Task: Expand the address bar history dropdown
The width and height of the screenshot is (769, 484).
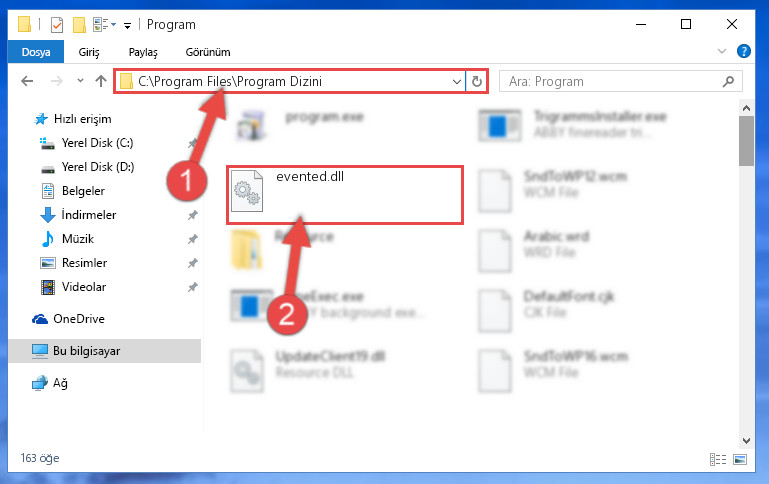Action: (x=457, y=81)
